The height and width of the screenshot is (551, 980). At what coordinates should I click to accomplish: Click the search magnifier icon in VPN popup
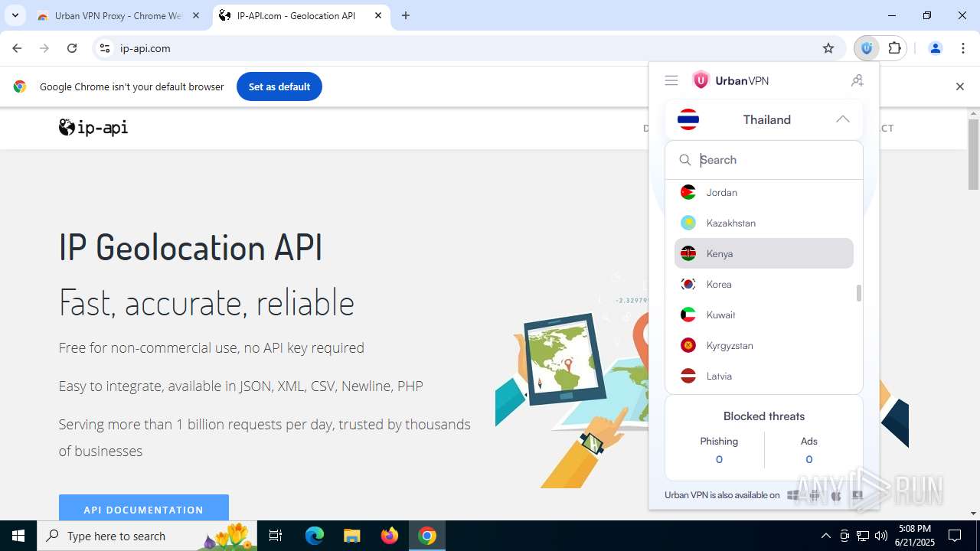[x=685, y=160]
